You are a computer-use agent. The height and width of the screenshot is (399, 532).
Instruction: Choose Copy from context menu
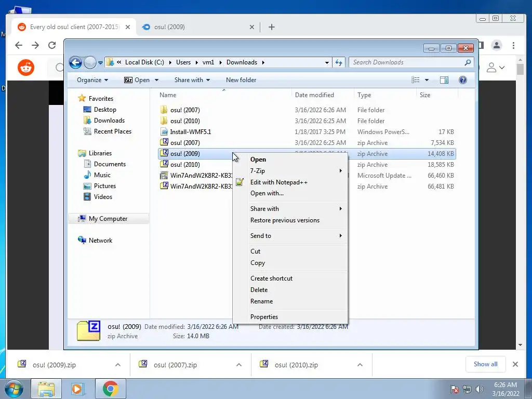coord(290,263)
